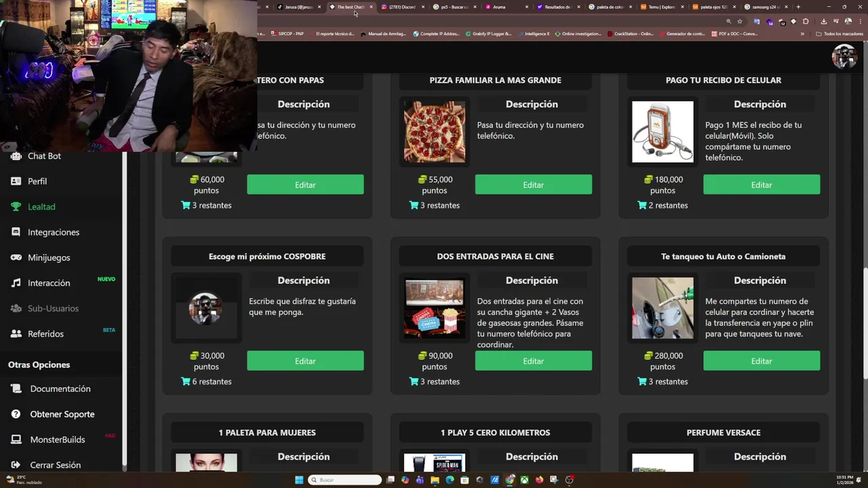
Task: Click the user avatar in the top-right corner
Action: coord(844,57)
